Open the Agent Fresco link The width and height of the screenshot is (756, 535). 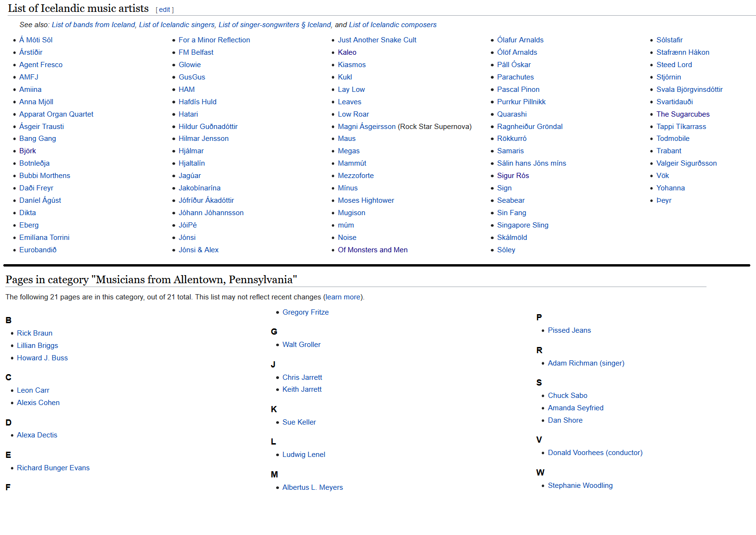pyautogui.click(x=41, y=65)
